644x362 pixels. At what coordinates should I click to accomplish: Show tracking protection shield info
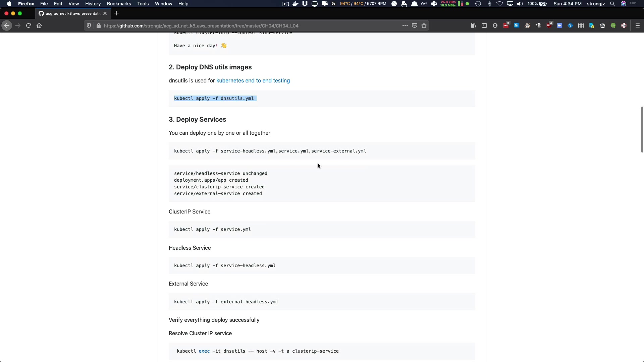click(x=89, y=26)
